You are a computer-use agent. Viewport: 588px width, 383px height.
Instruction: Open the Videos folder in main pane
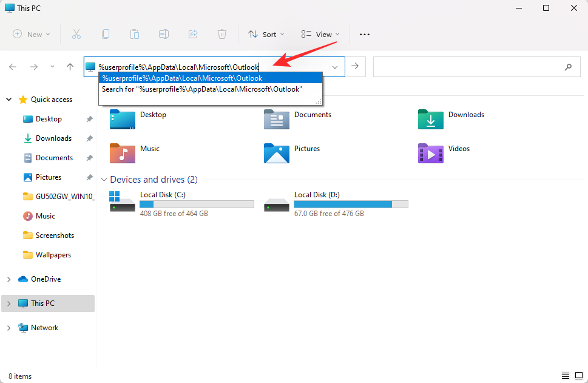coord(444,153)
